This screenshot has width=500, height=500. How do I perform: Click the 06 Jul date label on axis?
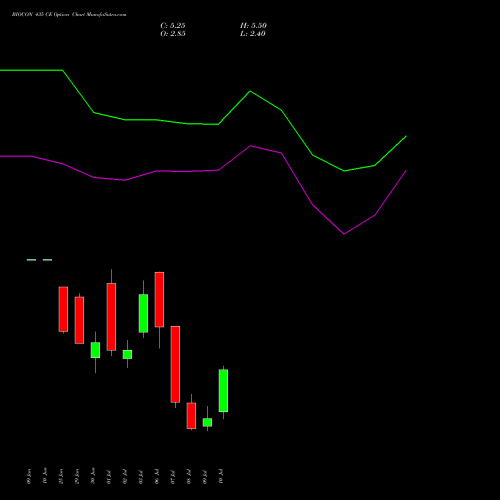(157, 476)
